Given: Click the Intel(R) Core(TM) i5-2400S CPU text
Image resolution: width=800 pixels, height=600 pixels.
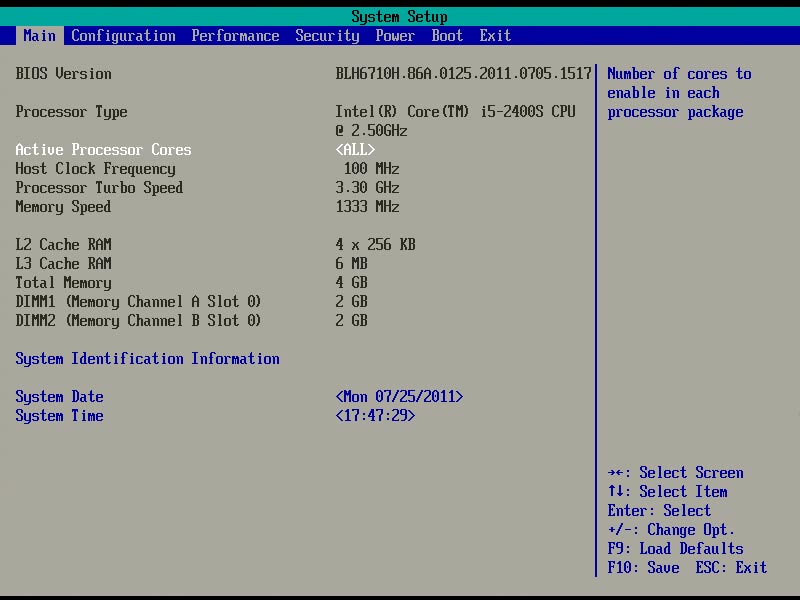Looking at the screenshot, I should click(455, 112).
